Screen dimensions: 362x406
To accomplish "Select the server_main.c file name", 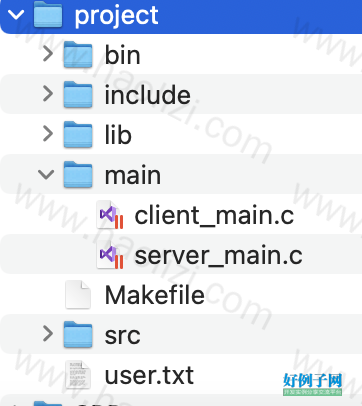I will pos(218,256).
